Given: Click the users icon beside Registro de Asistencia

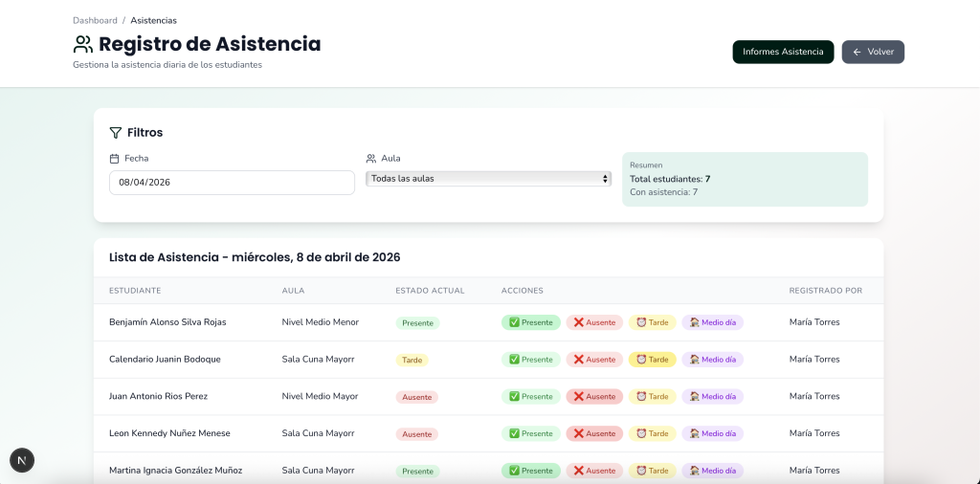Looking at the screenshot, I should (83, 44).
